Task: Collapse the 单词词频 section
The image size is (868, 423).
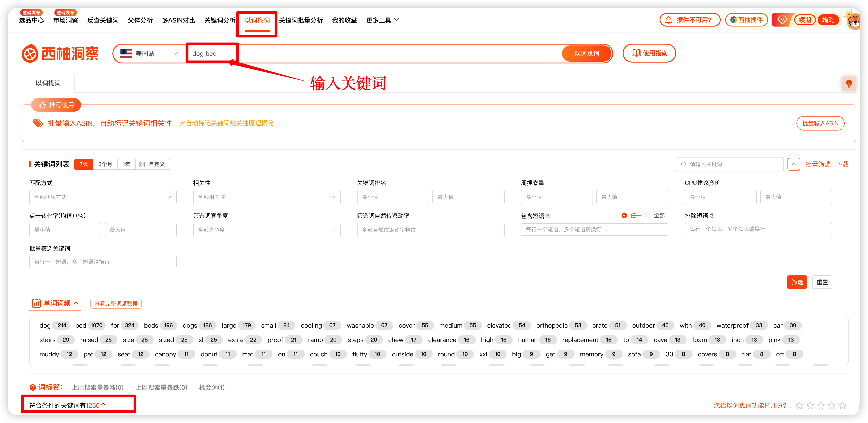Action: click(76, 303)
